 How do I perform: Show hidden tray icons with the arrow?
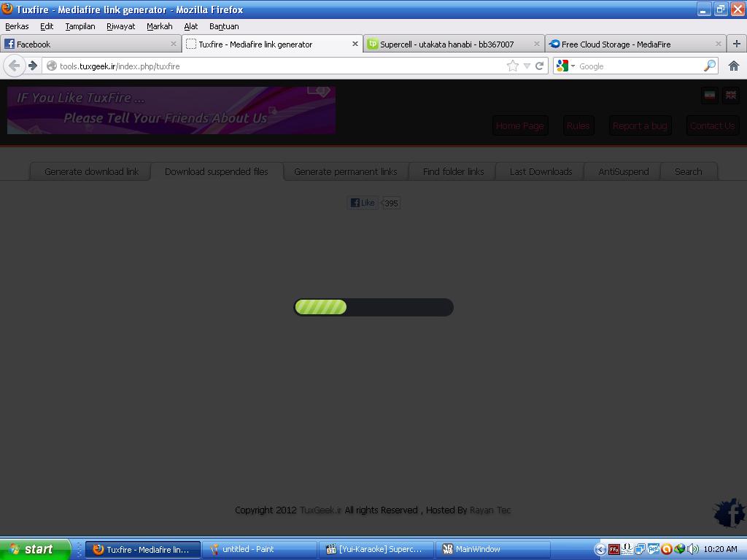point(600,550)
